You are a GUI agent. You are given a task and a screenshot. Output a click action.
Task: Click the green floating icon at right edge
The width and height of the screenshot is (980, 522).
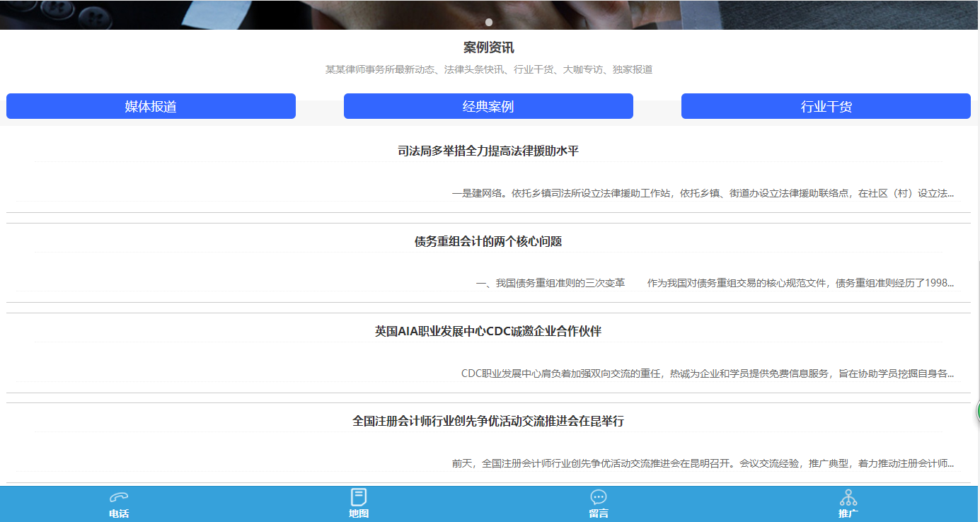(978, 410)
